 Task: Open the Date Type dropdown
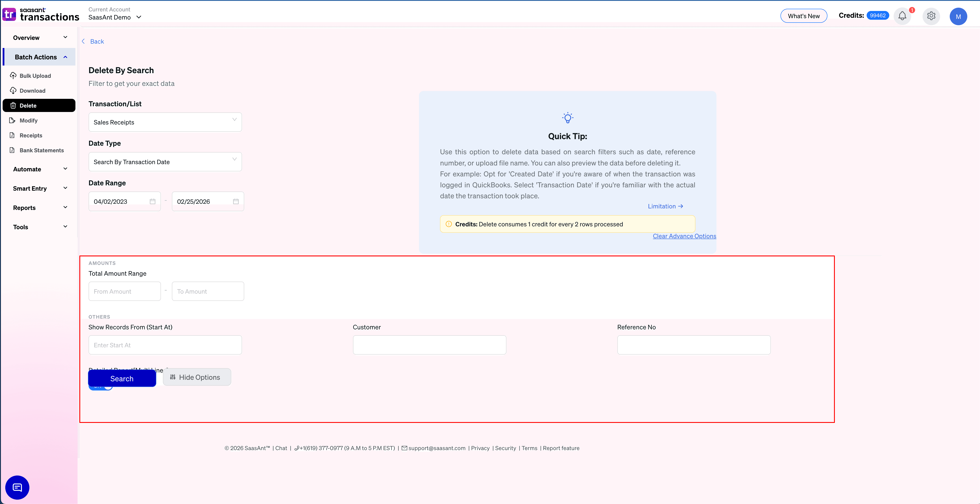pos(165,162)
